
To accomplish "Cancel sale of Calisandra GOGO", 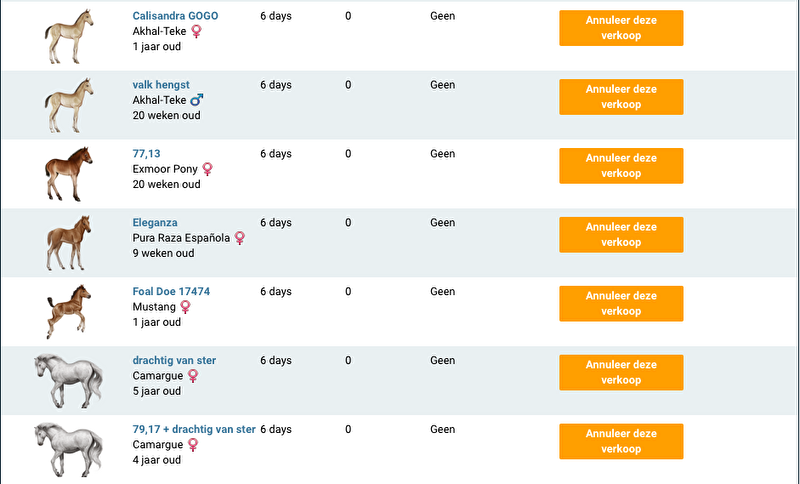I will click(x=621, y=28).
